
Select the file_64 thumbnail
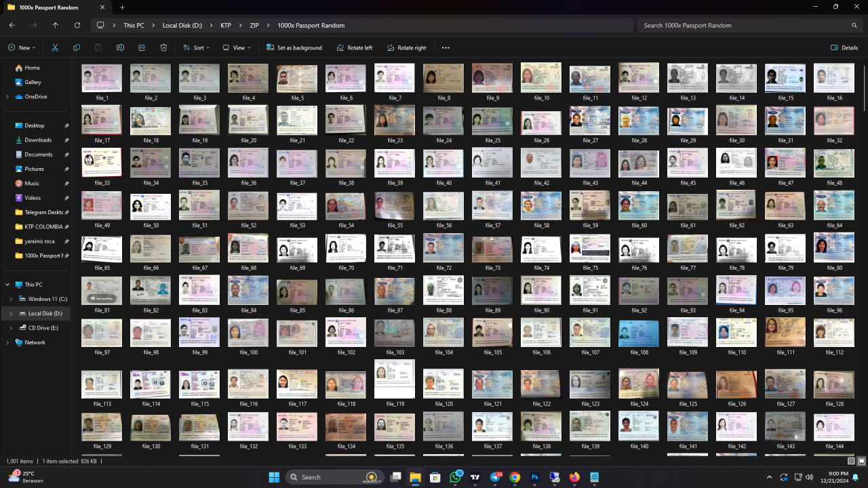click(834, 205)
